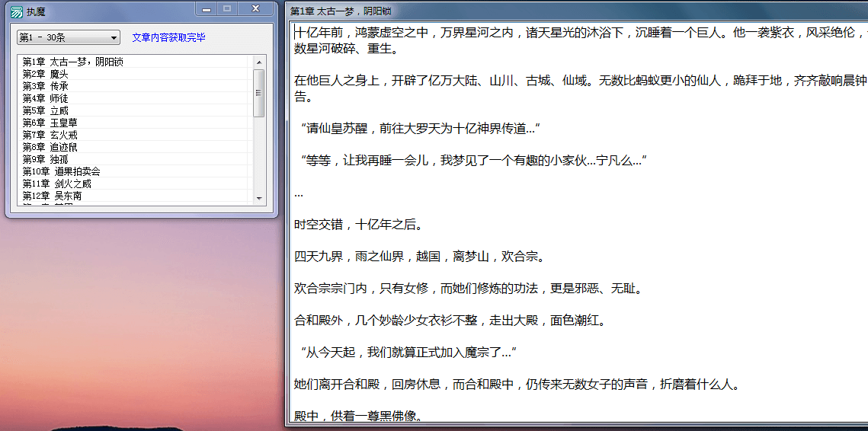This screenshot has height=431, width=868.
Task: Place cursor in line 十亿年前，鸿蒙虚空之中
Action: click(581, 34)
